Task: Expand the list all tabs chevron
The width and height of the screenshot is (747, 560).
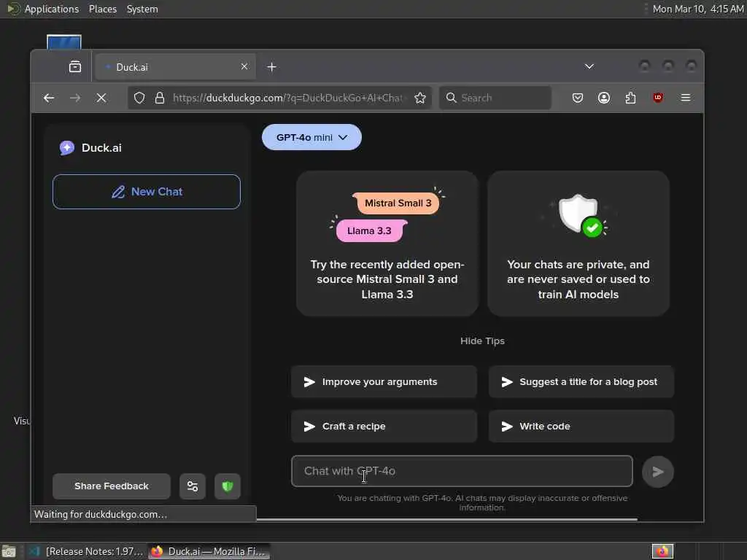Action: click(x=589, y=66)
